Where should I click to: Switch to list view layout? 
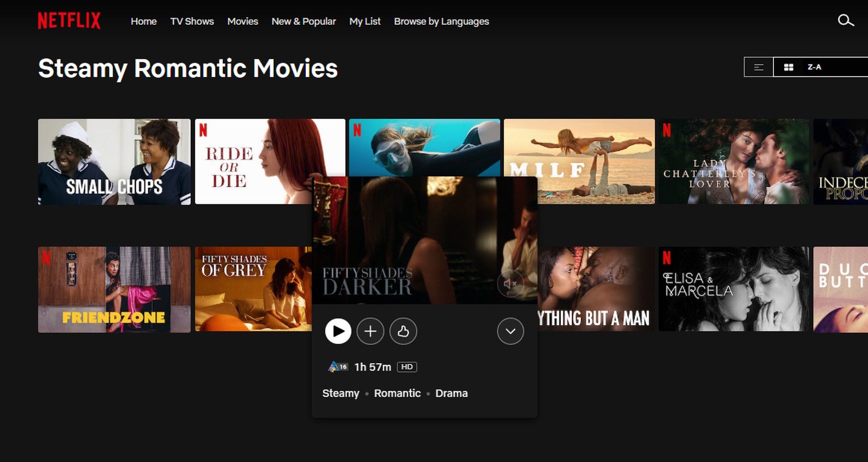pos(758,67)
